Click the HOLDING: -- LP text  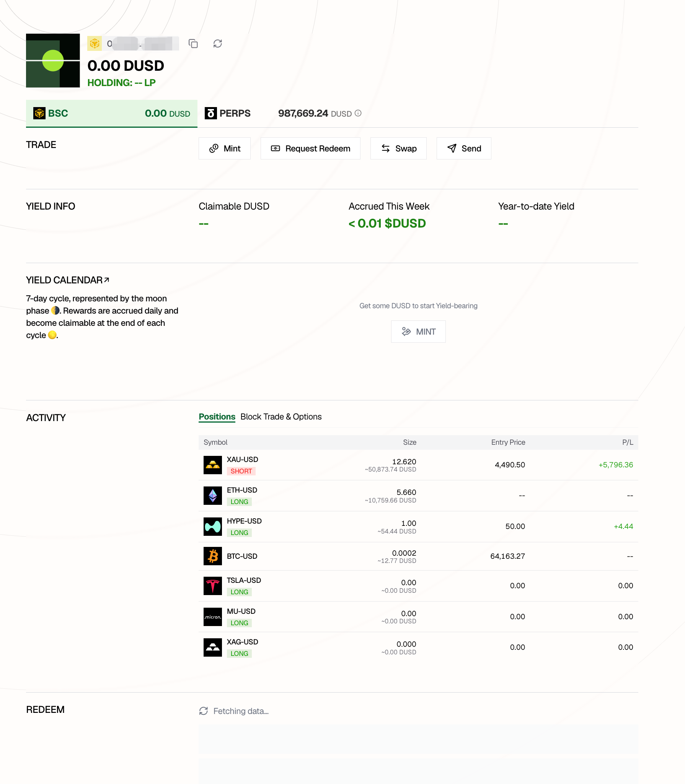pyautogui.click(x=121, y=83)
